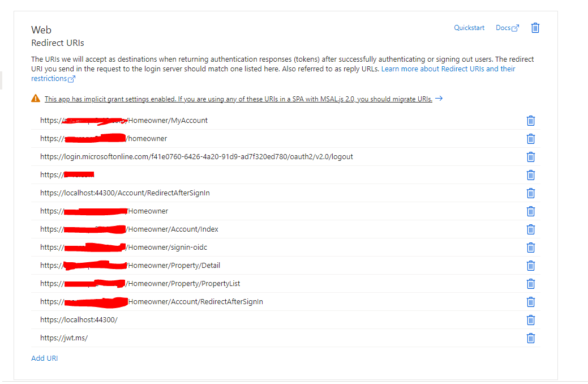
Task: Remove localhost:44300/Account/RedirectAfterSignIn URI
Action: click(531, 193)
